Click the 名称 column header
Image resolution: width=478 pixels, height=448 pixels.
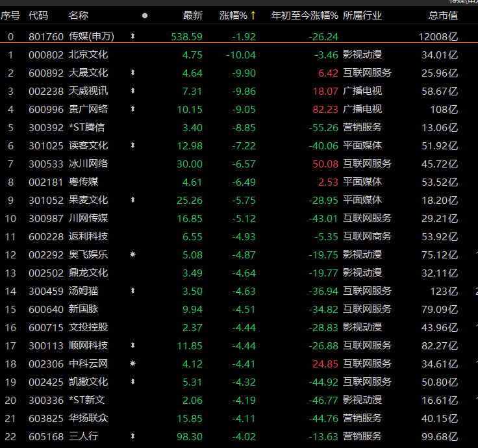coord(79,15)
